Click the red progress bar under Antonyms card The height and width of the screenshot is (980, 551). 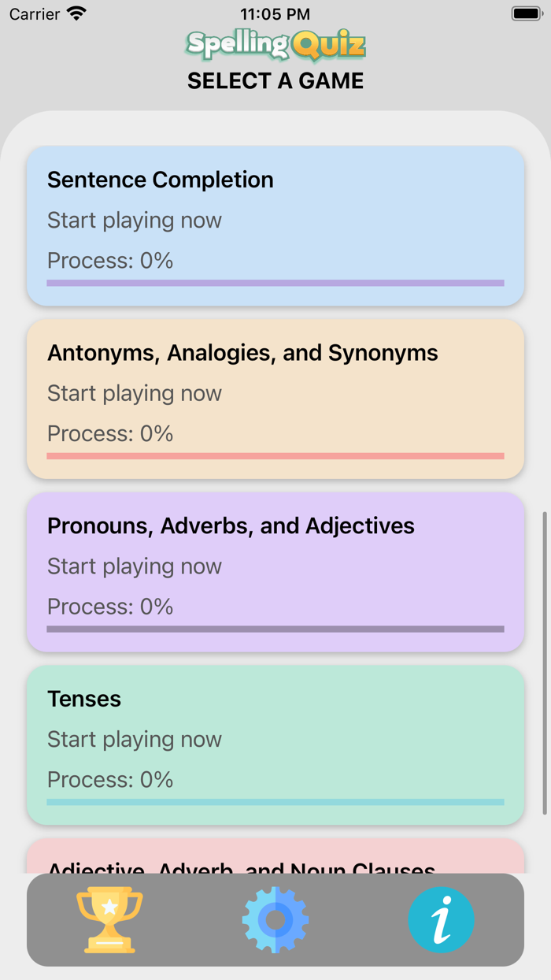pyautogui.click(x=275, y=455)
